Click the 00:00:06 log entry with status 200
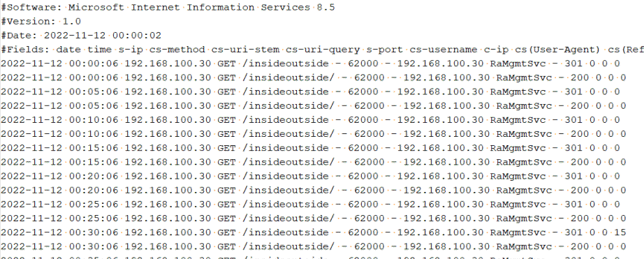 313,77
